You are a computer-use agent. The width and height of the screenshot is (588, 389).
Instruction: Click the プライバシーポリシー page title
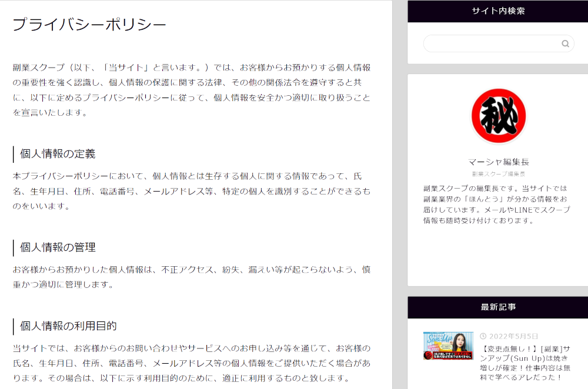tap(89, 25)
